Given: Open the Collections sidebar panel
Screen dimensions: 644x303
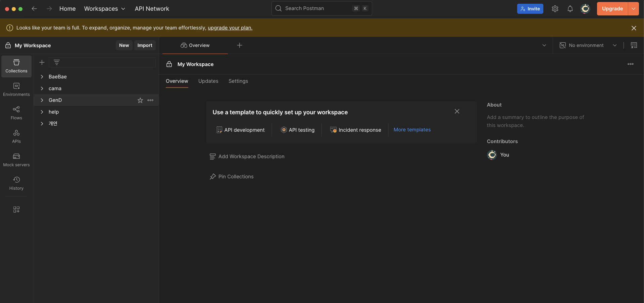Looking at the screenshot, I should click(x=16, y=66).
